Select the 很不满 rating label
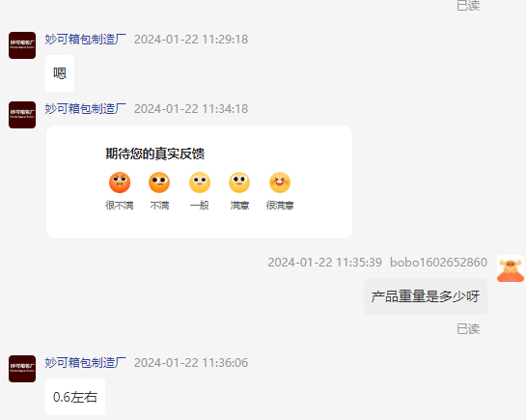 (120, 205)
